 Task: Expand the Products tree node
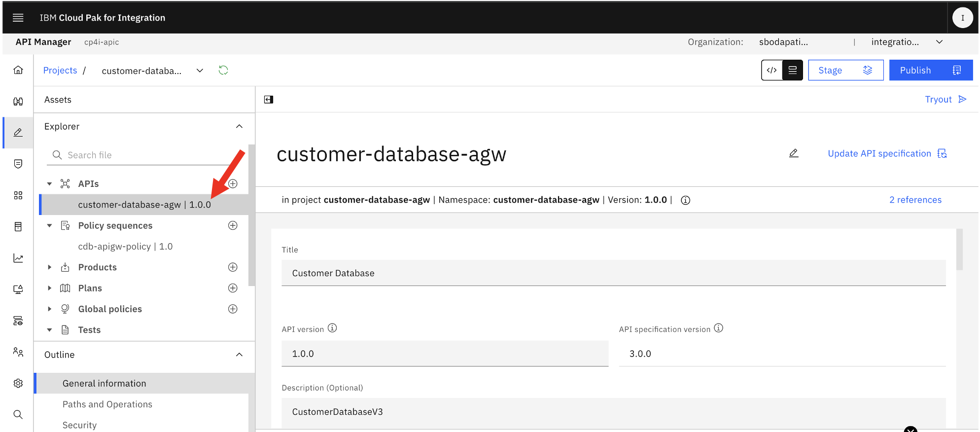[x=49, y=267]
